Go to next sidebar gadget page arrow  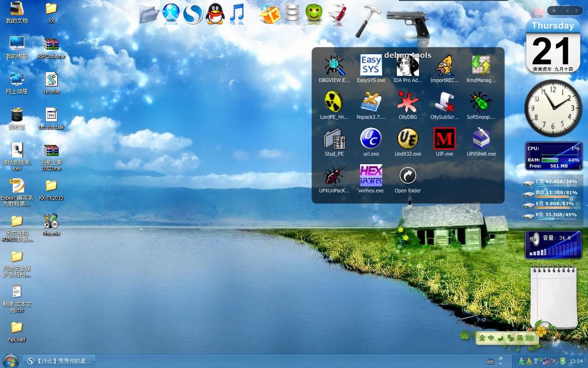(x=577, y=11)
